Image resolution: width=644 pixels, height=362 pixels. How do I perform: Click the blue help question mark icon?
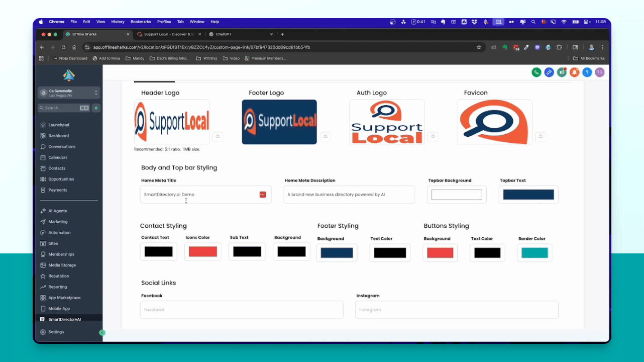587,72
